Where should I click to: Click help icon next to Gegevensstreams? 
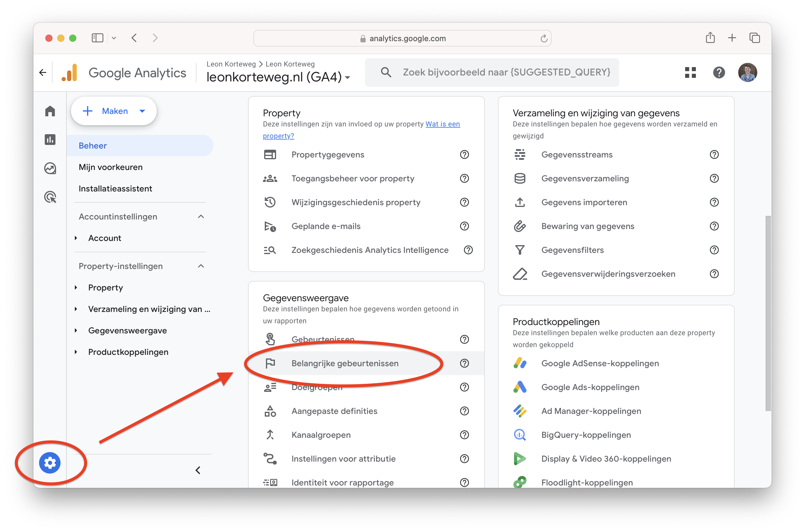[714, 155]
